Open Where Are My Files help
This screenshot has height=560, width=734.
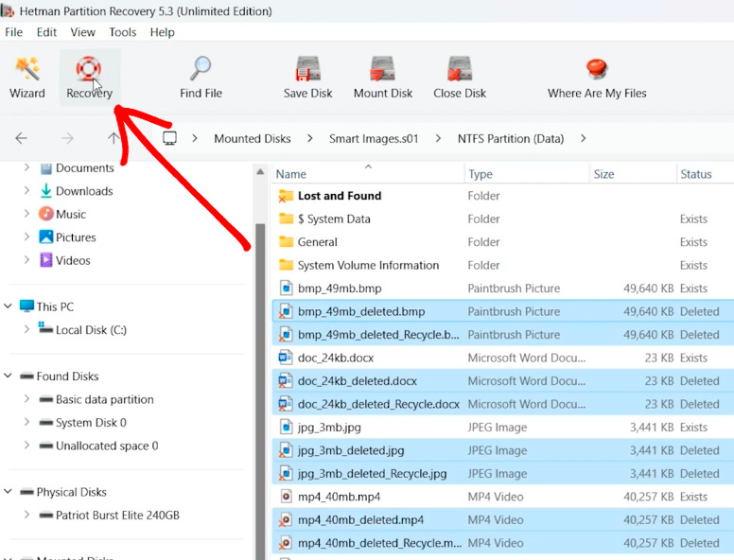click(597, 78)
